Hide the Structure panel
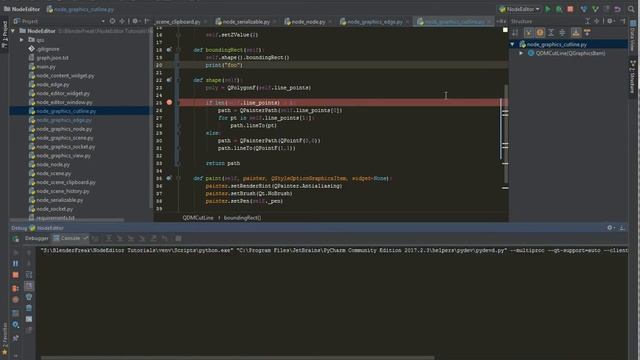This screenshot has width=640, height=360. click(623, 21)
